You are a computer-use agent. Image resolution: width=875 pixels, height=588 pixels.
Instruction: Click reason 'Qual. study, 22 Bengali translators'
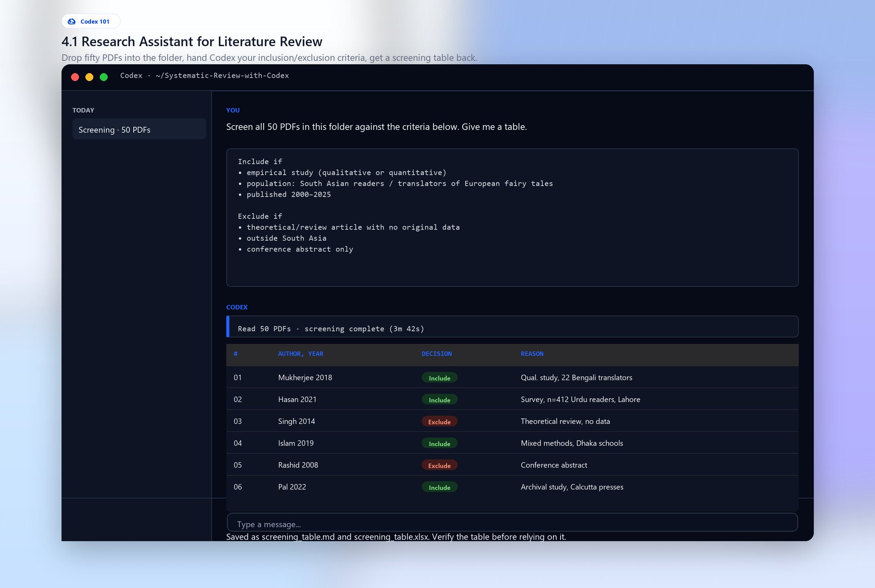(576, 377)
